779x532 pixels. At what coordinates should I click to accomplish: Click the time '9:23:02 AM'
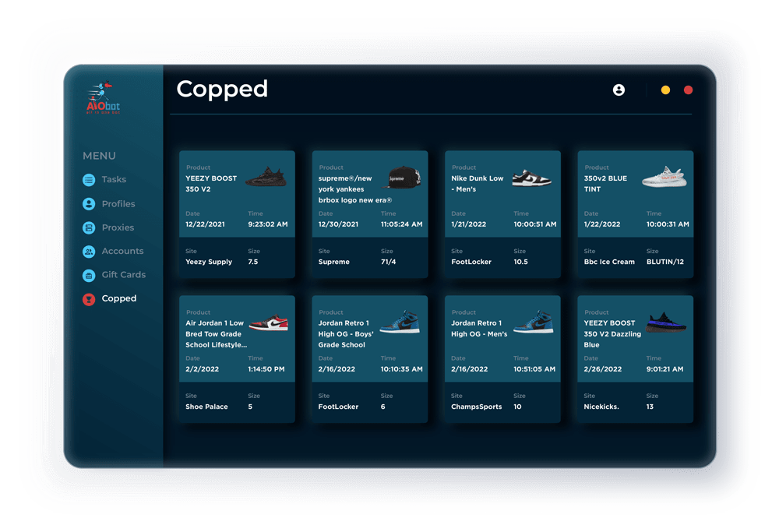tap(268, 224)
